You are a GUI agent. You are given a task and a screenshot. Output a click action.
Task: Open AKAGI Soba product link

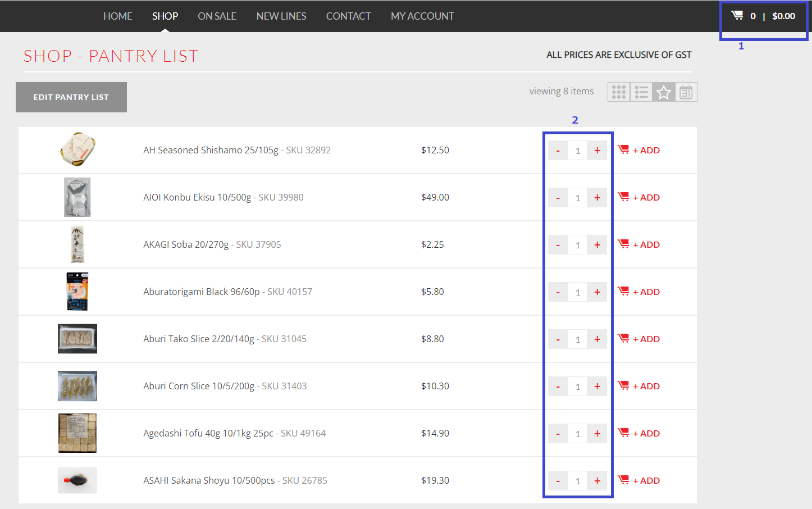click(212, 244)
